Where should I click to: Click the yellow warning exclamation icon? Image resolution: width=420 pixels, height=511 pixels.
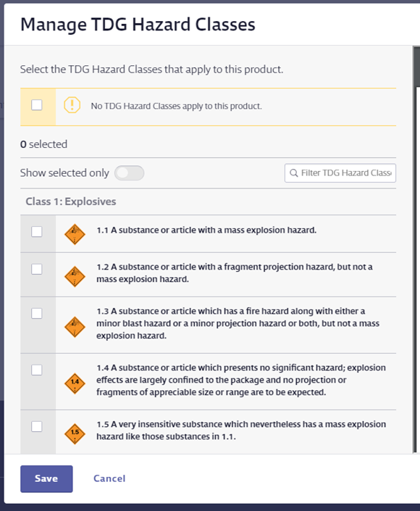(x=72, y=105)
